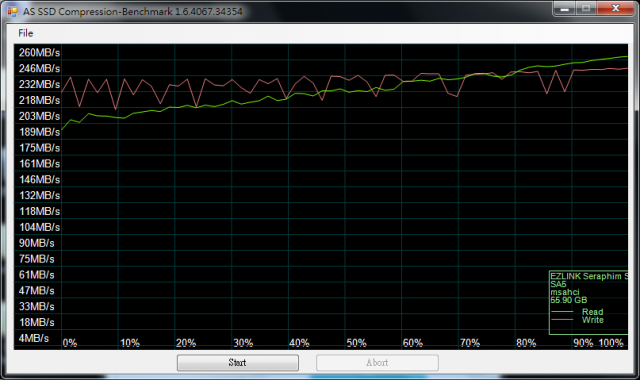Click the 218MB/s axis label

(x=39, y=100)
